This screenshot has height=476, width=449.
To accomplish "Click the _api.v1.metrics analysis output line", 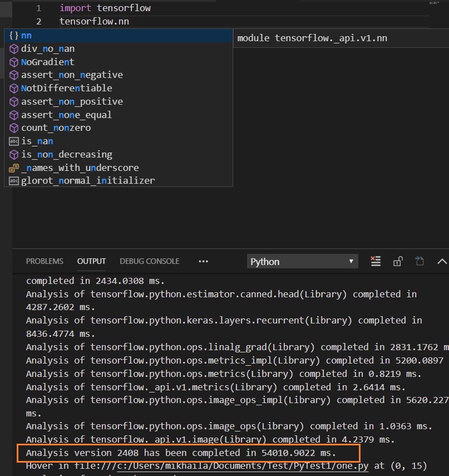I will (216, 387).
